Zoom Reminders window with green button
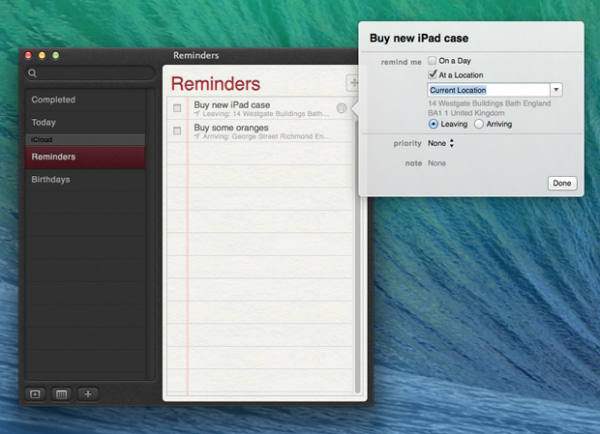The height and width of the screenshot is (434, 600). 56,55
